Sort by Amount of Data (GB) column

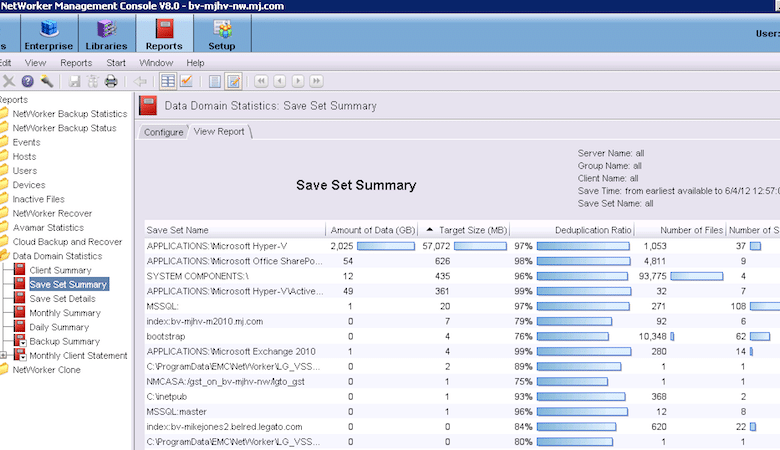click(x=373, y=230)
